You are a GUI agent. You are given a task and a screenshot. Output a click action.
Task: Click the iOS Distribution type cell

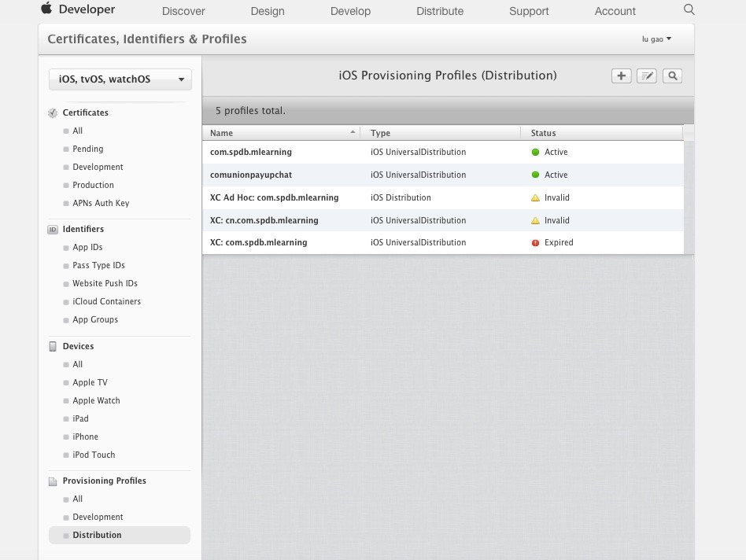(x=401, y=197)
